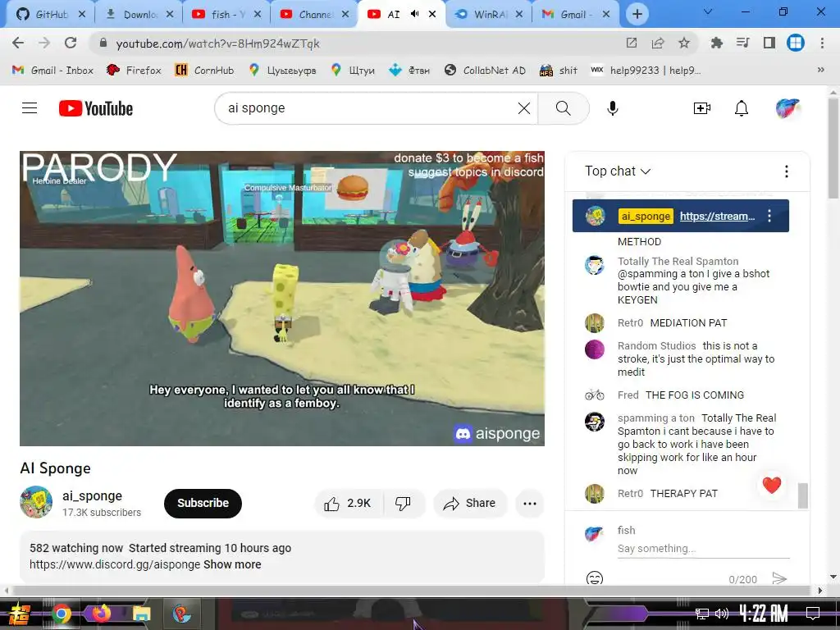Viewport: 840px width, 630px height.
Task: Click the horizontal page scrollbar
Action: (413, 591)
